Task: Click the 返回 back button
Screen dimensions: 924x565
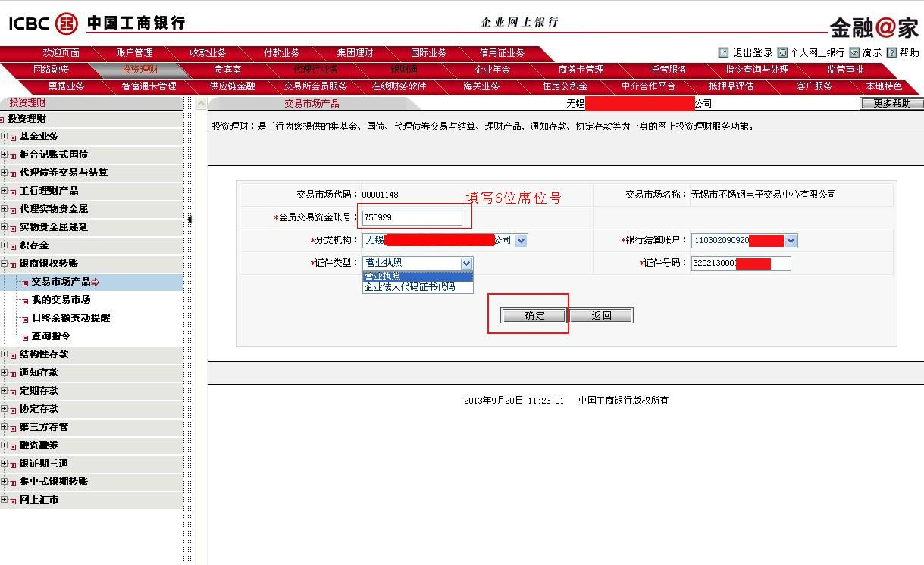Action: coord(601,316)
